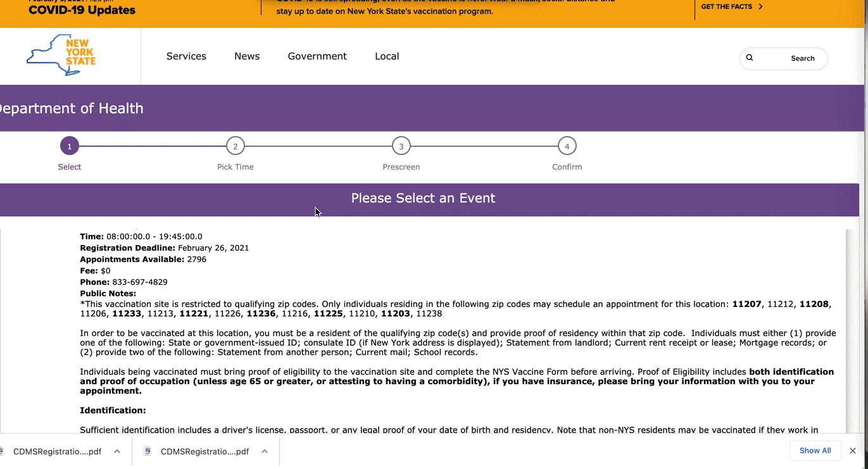The height and width of the screenshot is (469, 868).
Task: Click the bold zip code 11207
Action: (x=747, y=304)
